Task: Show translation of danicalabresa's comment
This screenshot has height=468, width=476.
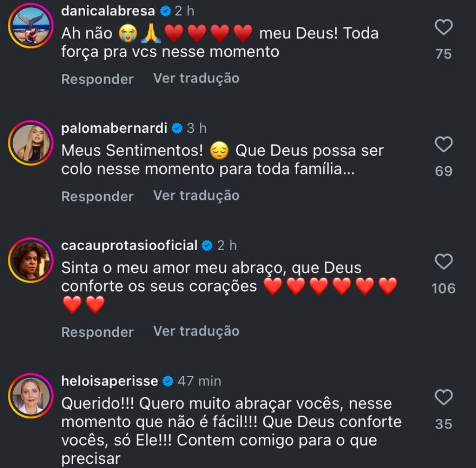Action: point(196,78)
